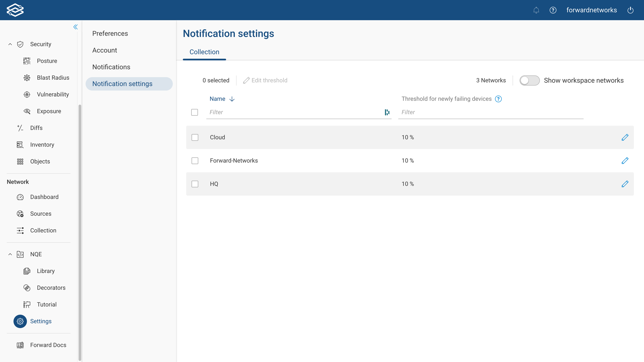
Task: Edit threshold pencil for Cloud row
Action: (625, 137)
